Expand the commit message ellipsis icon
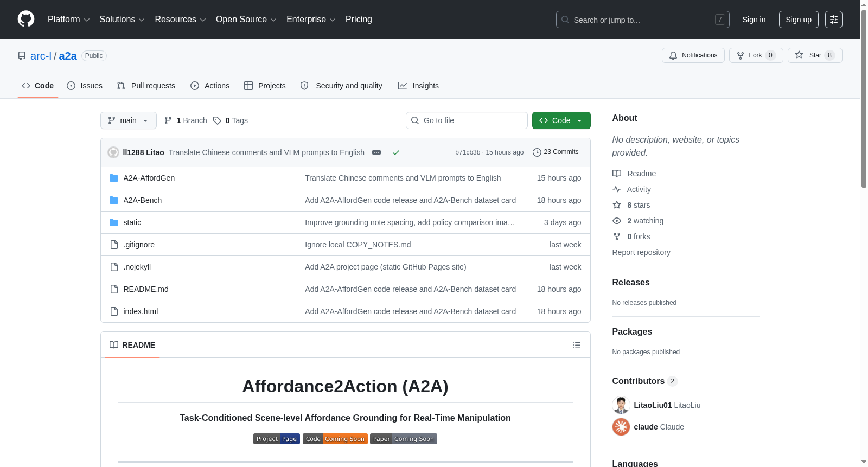Viewport: 868px width, 467px height. pos(376,152)
